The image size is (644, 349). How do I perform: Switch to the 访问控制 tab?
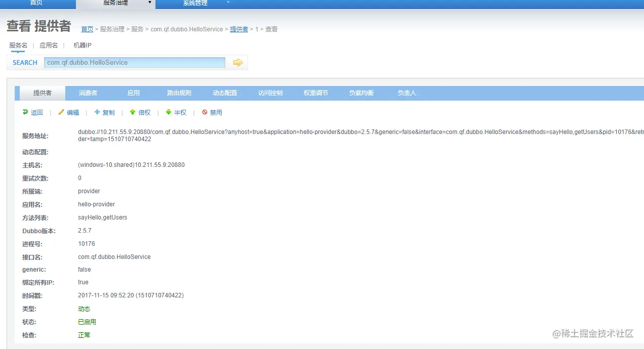[x=270, y=93]
